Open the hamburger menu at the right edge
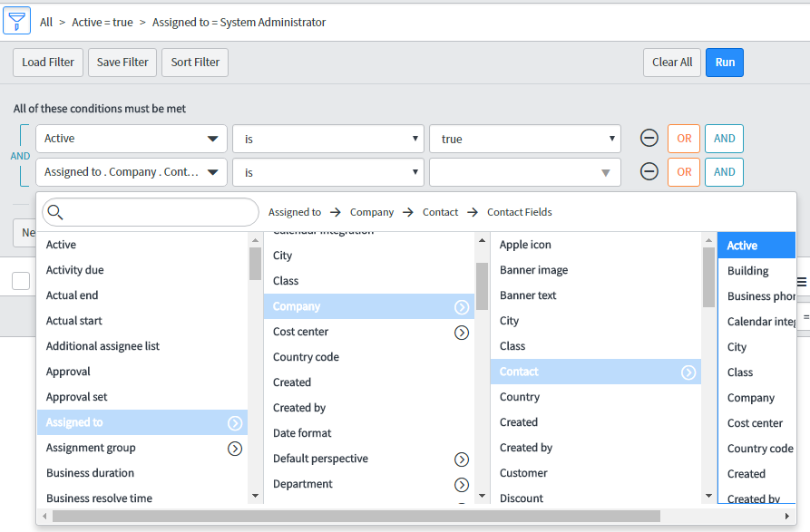 [x=802, y=281]
